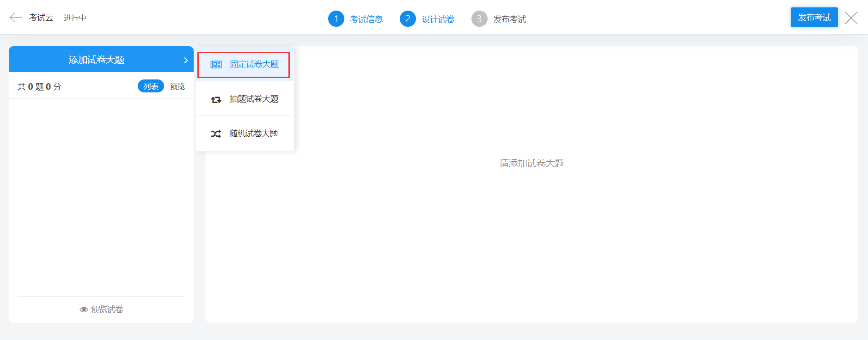Click the eye icon beside 预览试卷

click(x=84, y=310)
